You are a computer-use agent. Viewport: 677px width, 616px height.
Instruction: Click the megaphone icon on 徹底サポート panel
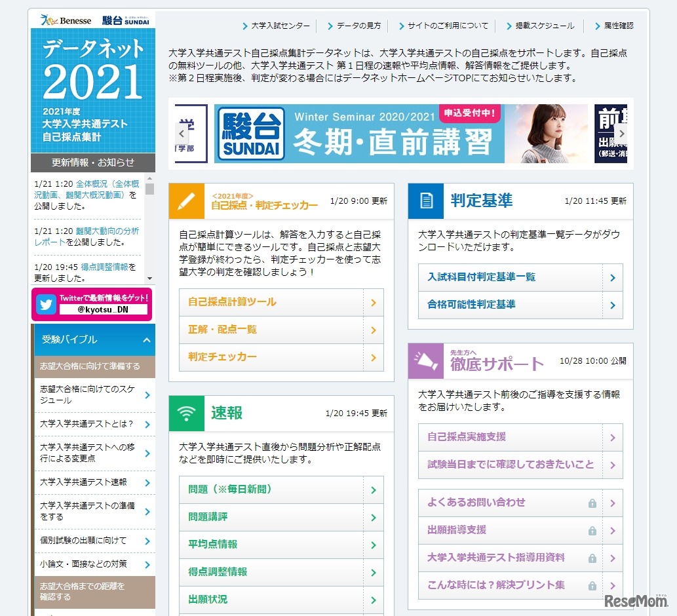point(426,359)
